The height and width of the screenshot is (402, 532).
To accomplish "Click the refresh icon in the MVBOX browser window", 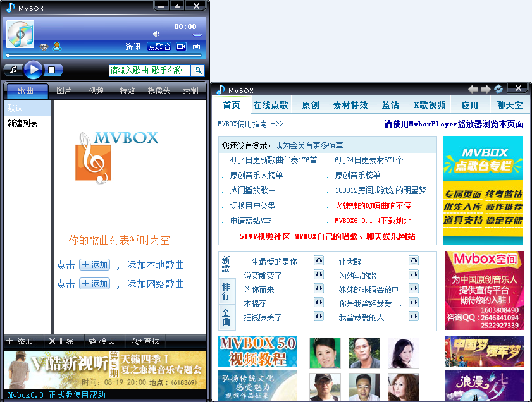I will [497, 88].
